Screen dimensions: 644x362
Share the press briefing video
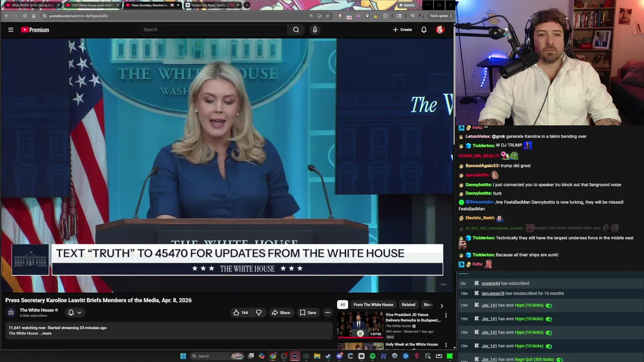(281, 313)
